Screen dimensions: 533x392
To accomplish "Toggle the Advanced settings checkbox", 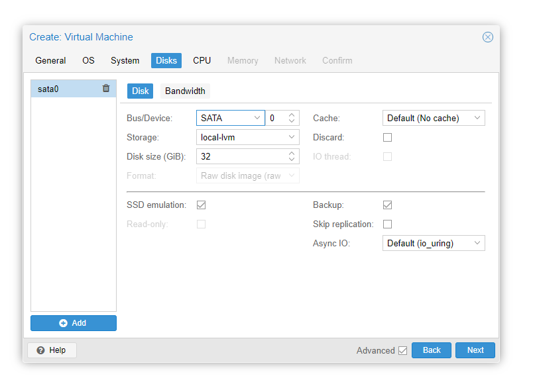I will click(x=401, y=350).
